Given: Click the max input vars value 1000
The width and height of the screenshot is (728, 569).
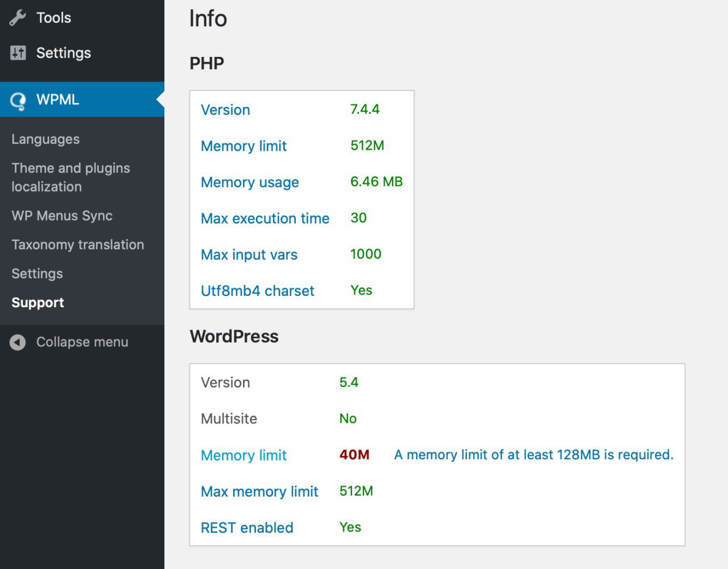Looking at the screenshot, I should click(x=366, y=254).
